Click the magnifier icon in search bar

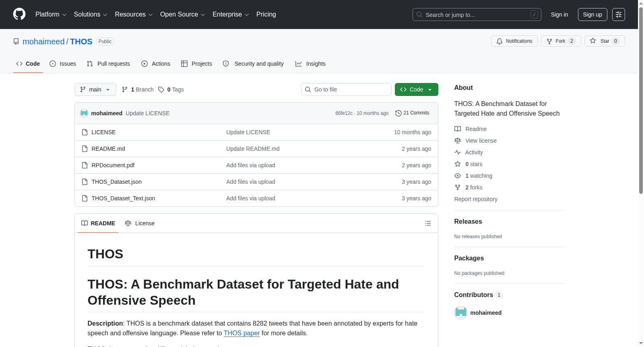coord(419,15)
